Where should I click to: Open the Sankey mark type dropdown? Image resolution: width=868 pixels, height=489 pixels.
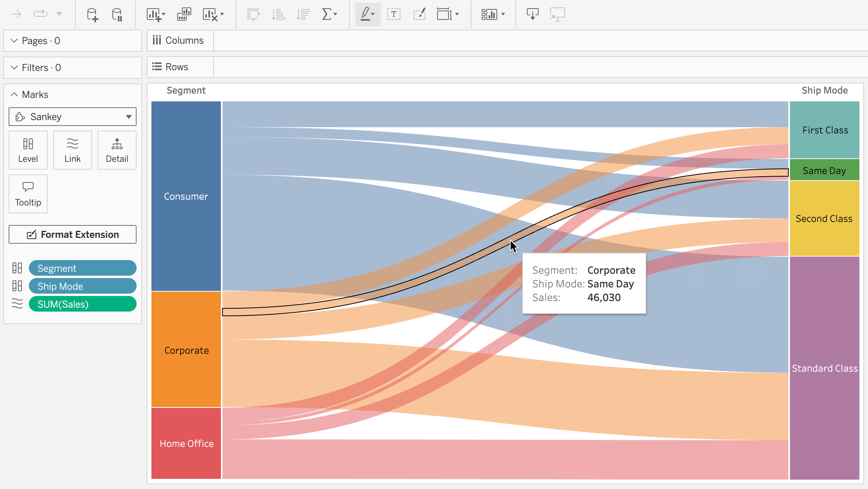click(73, 117)
